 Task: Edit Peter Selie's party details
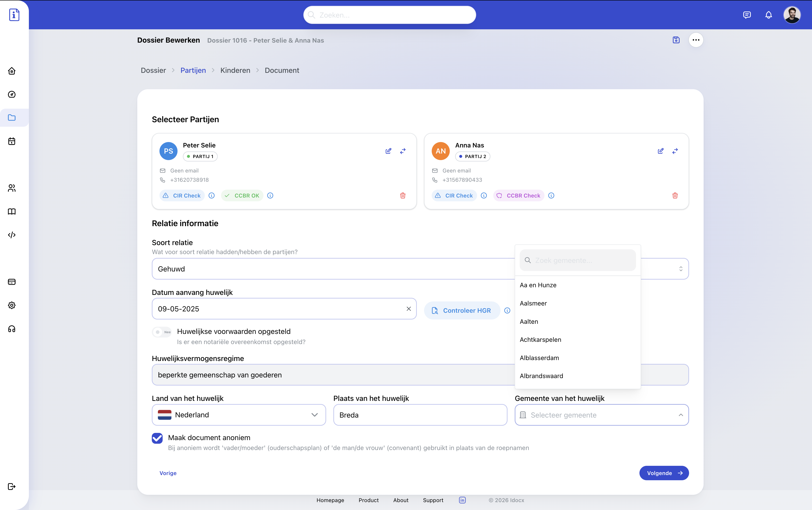point(388,151)
